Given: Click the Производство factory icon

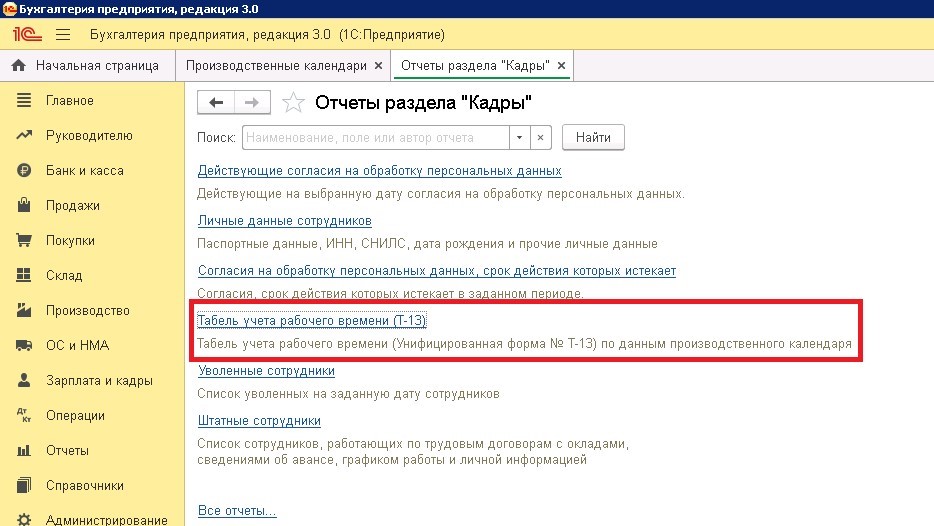Looking at the screenshot, I should point(24,310).
